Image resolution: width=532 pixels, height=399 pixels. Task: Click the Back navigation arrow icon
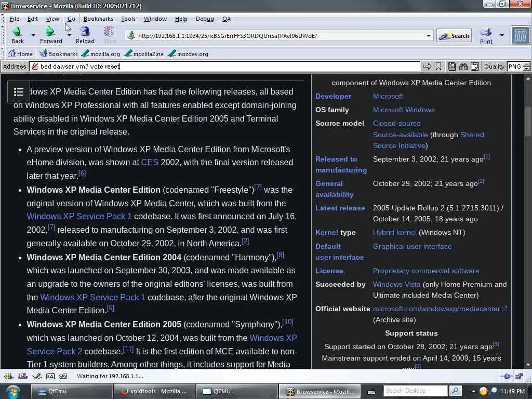tap(17, 32)
